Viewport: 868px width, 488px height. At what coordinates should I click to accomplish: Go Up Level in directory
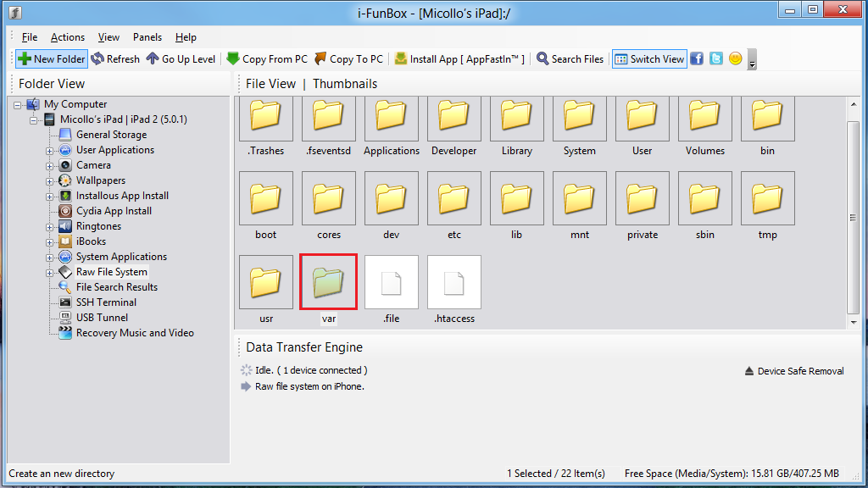181,58
